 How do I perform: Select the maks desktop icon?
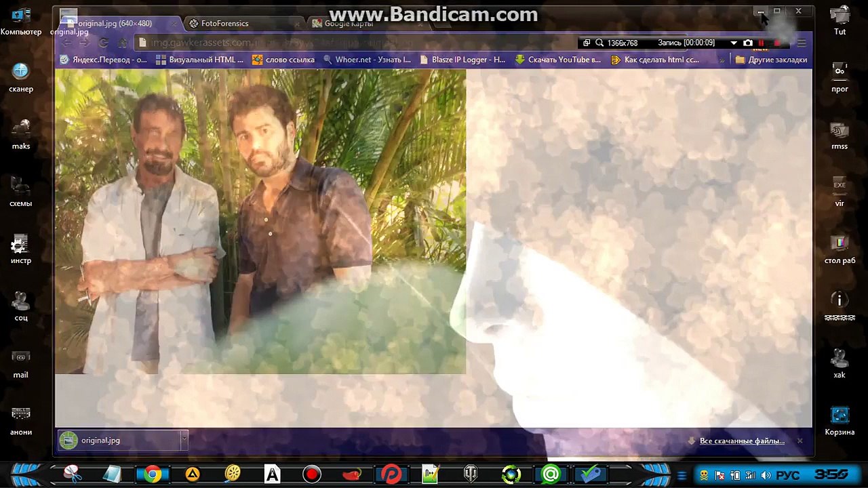pyautogui.click(x=21, y=135)
